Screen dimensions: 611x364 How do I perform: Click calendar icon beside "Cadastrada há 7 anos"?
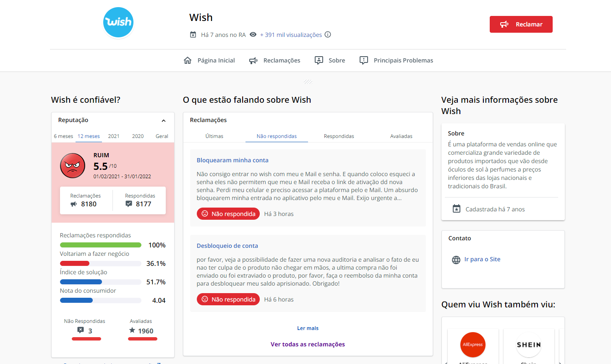tap(457, 209)
